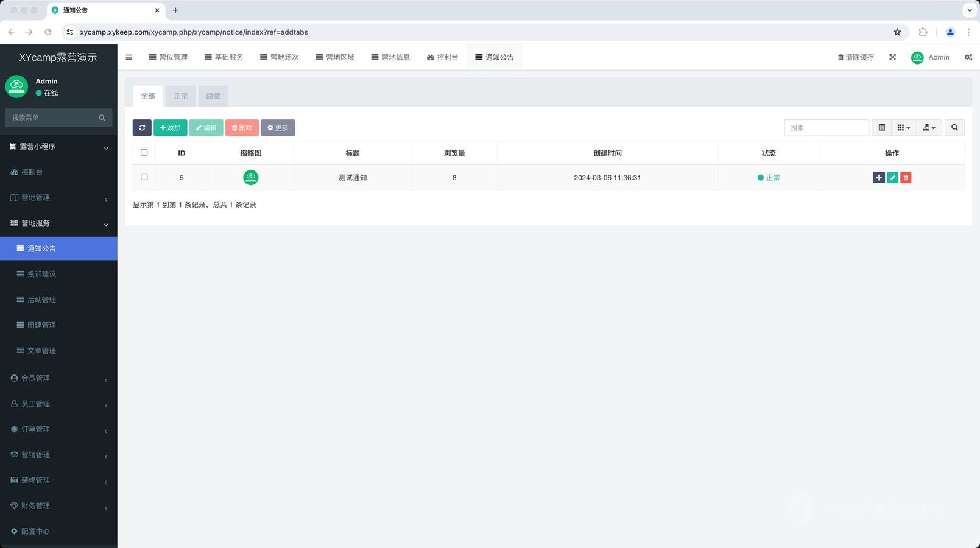Reload the page with browser reload icon
Screen dimensions: 980x548
(x=48, y=32)
